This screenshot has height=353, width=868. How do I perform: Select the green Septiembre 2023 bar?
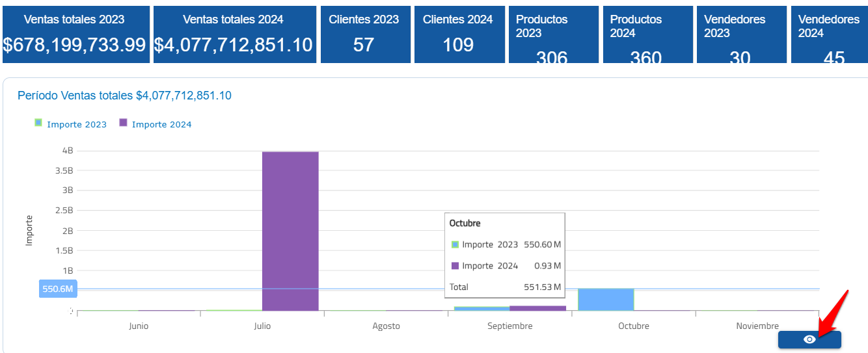pos(481,308)
